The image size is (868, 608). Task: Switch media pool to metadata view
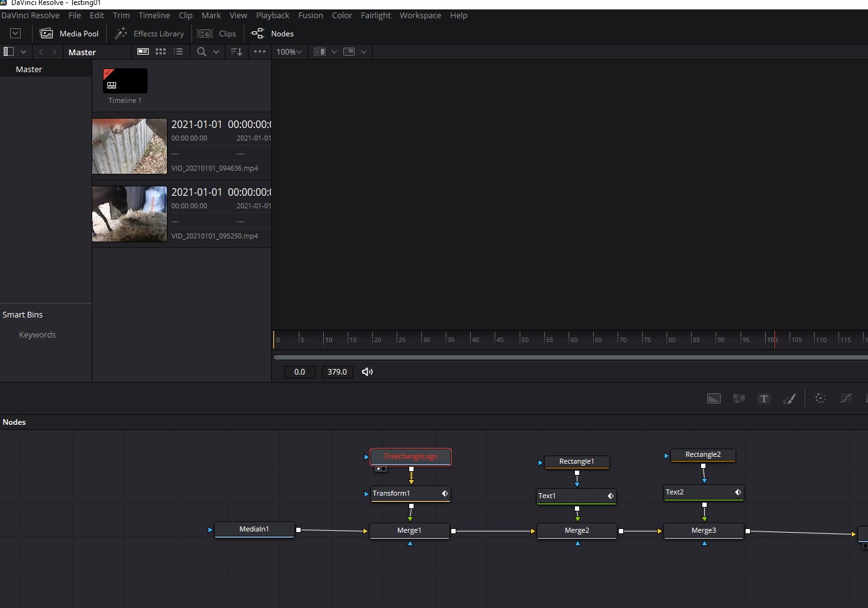(143, 51)
